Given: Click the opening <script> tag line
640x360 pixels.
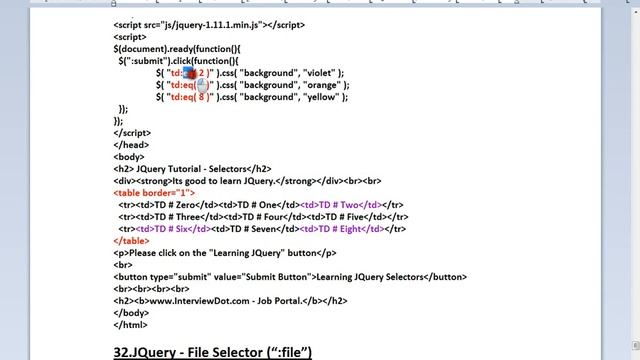Looking at the screenshot, I should (x=130, y=37).
